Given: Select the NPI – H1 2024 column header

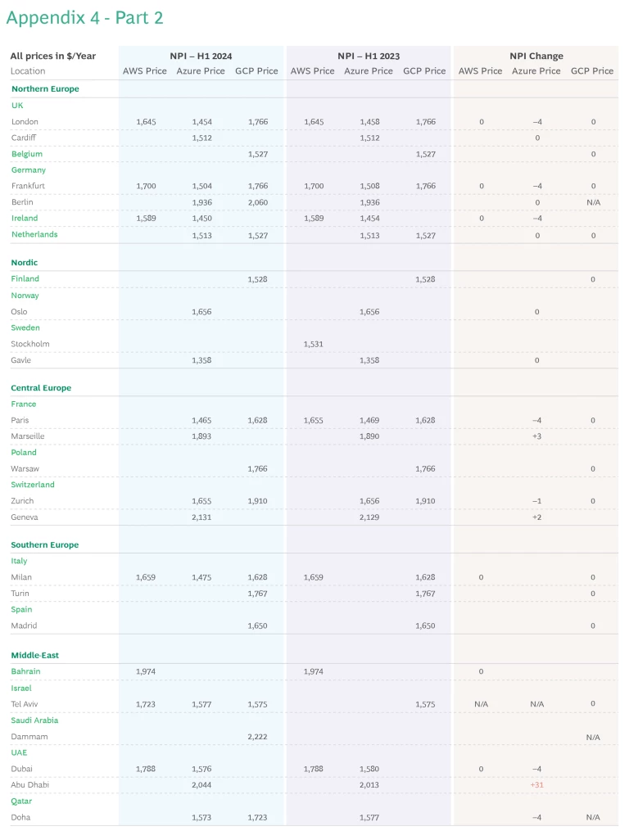Looking at the screenshot, I should [x=201, y=56].
